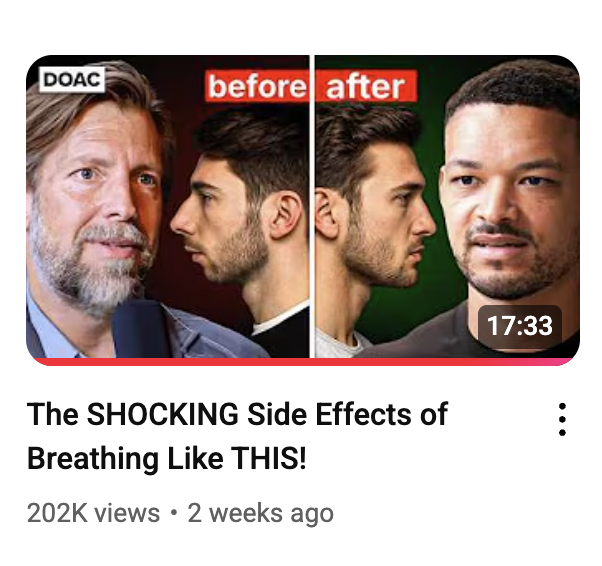This screenshot has height=566, width=602.
Task: Click the red watch-progress bar under the thumbnail
Action: click(303, 362)
